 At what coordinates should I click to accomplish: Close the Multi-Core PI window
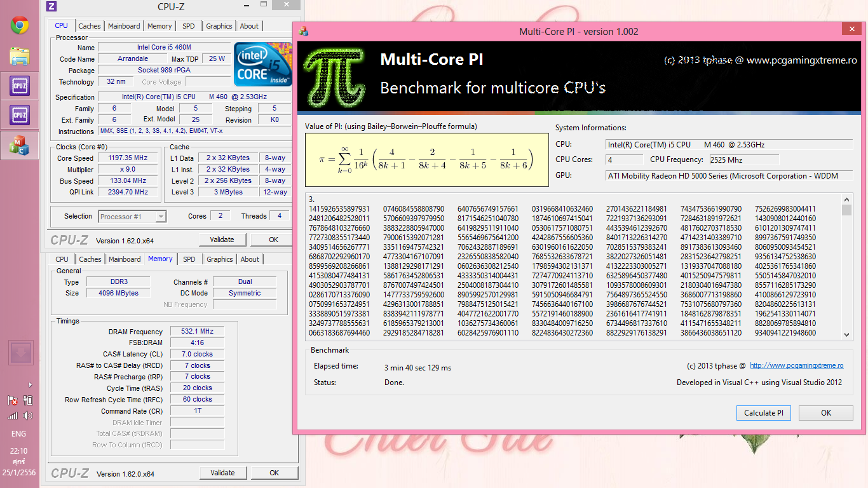click(851, 29)
